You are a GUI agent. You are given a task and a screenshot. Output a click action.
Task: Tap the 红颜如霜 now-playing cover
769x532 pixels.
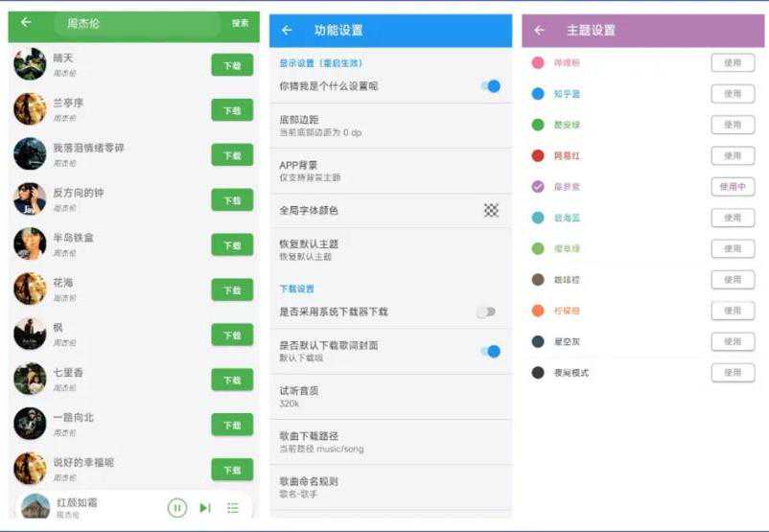coord(35,507)
